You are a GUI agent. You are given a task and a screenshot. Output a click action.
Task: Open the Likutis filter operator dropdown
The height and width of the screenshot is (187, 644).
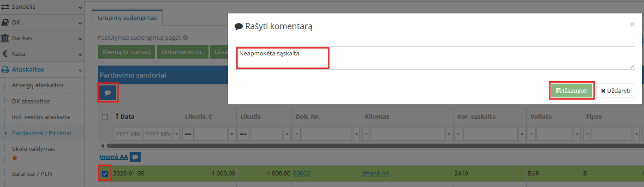click(243, 134)
